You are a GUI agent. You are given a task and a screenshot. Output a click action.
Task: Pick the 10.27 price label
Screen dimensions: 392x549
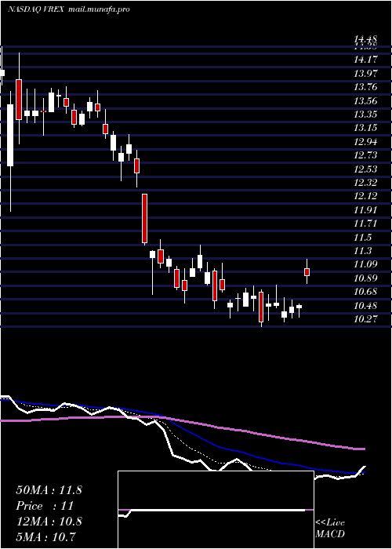pyautogui.click(x=365, y=319)
